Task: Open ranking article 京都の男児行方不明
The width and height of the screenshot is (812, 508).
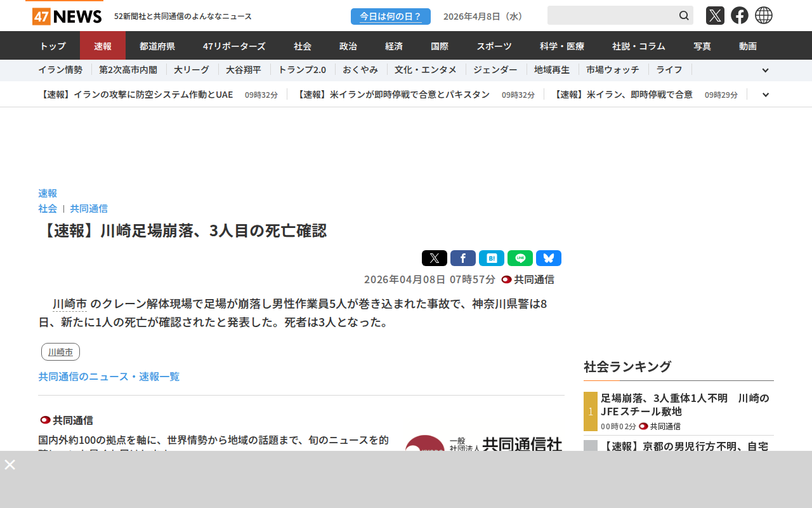Action: click(x=685, y=446)
